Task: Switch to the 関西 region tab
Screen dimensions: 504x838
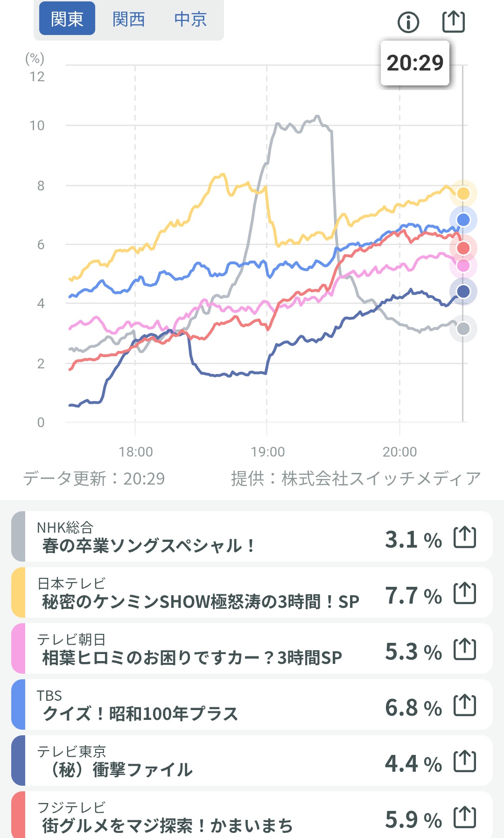Action: [129, 19]
